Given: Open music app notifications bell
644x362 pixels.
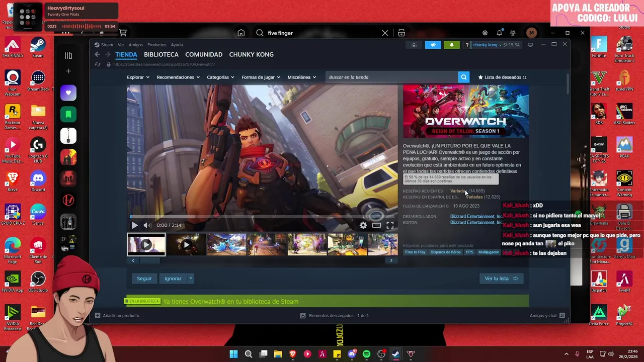Looking at the screenshot, I should click(499, 33).
